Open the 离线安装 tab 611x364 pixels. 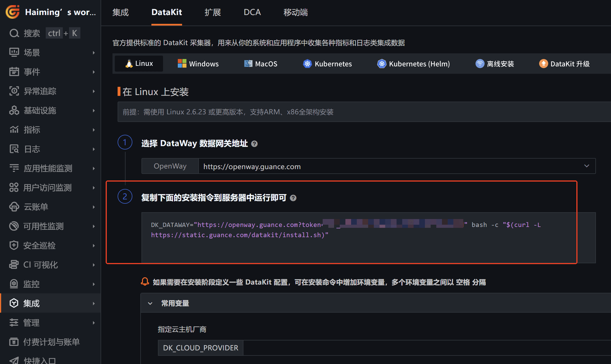coord(495,64)
